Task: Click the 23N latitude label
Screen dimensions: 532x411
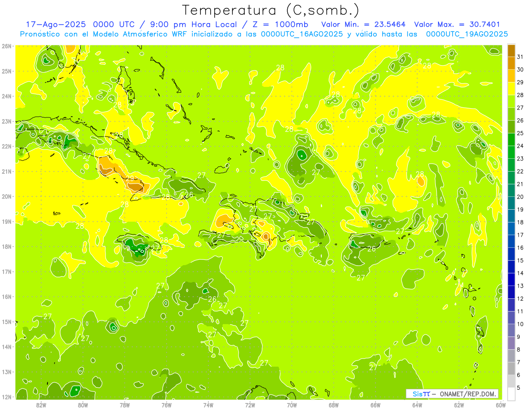Action: [x=7, y=121]
